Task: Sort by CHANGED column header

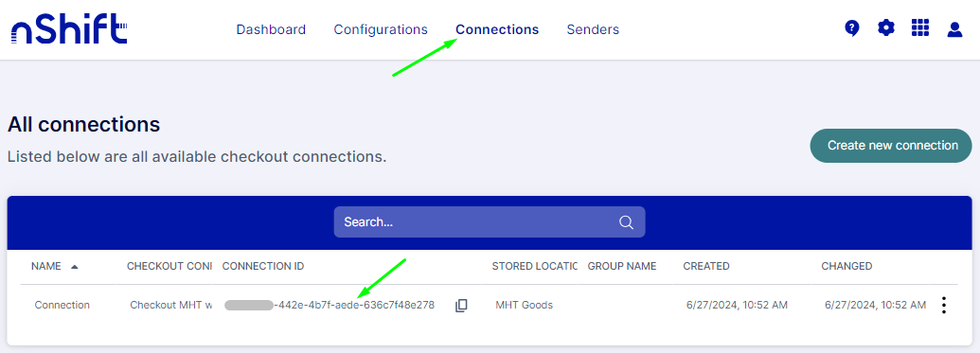Action: tap(846, 266)
